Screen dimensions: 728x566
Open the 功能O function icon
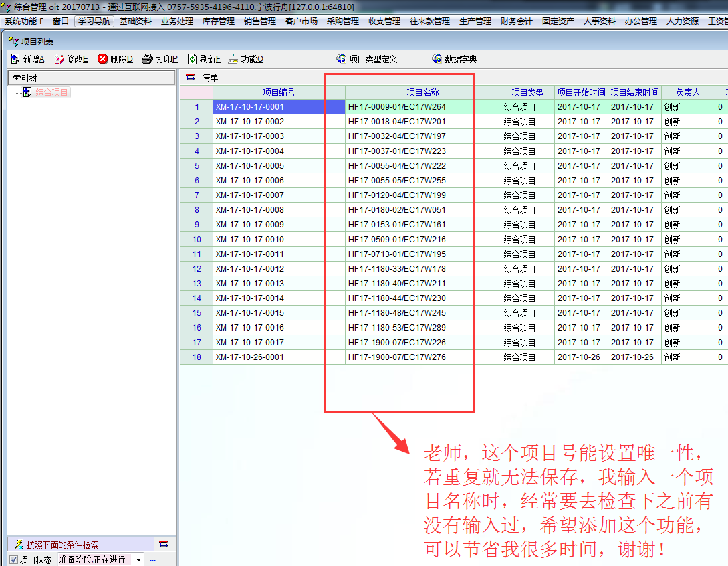pyautogui.click(x=233, y=59)
